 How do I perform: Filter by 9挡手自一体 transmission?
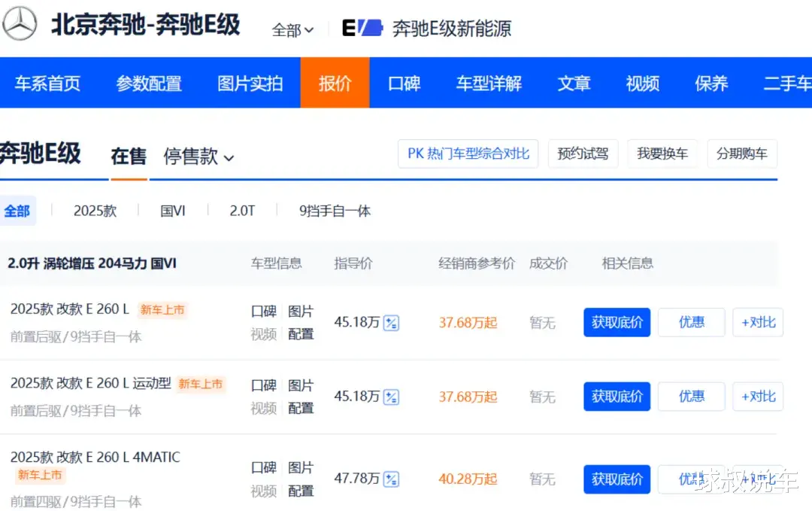(335, 211)
